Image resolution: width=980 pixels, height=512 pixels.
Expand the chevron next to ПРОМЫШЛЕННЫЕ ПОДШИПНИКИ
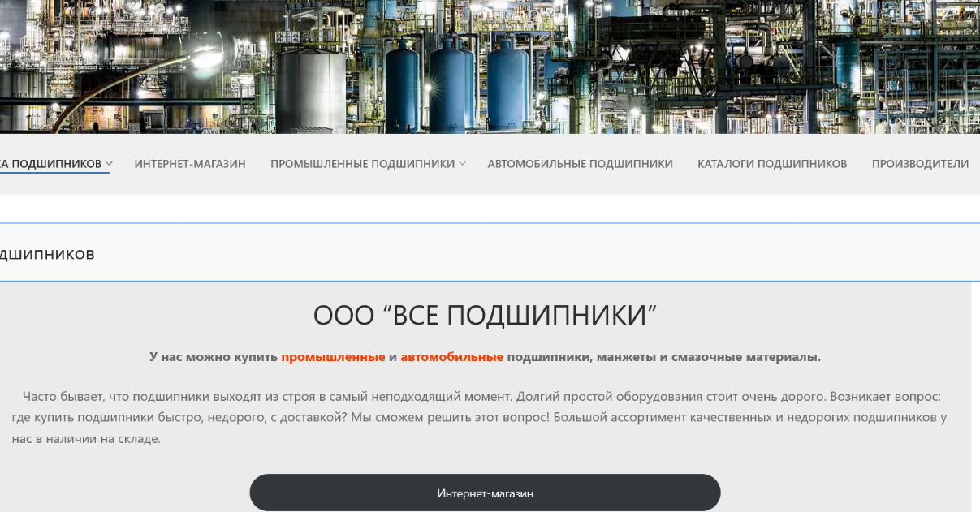click(x=463, y=164)
